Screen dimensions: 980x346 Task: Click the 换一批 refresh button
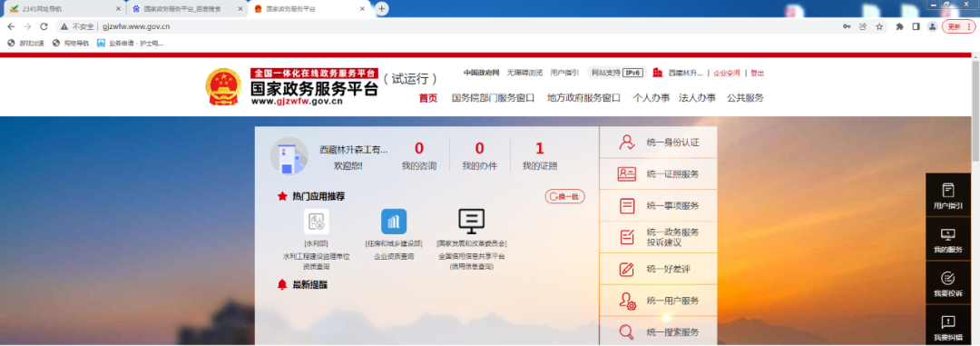click(x=565, y=196)
